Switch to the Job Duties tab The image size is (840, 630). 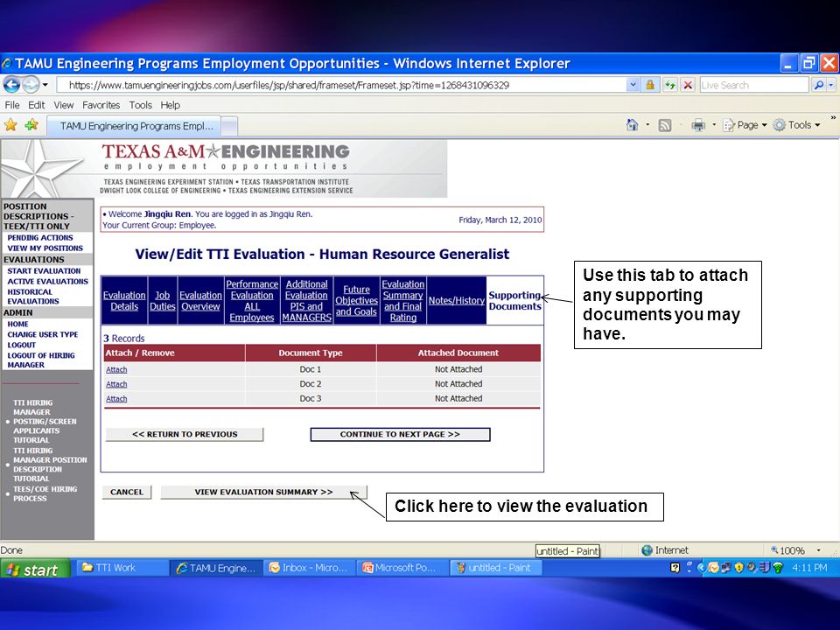pyautogui.click(x=163, y=300)
